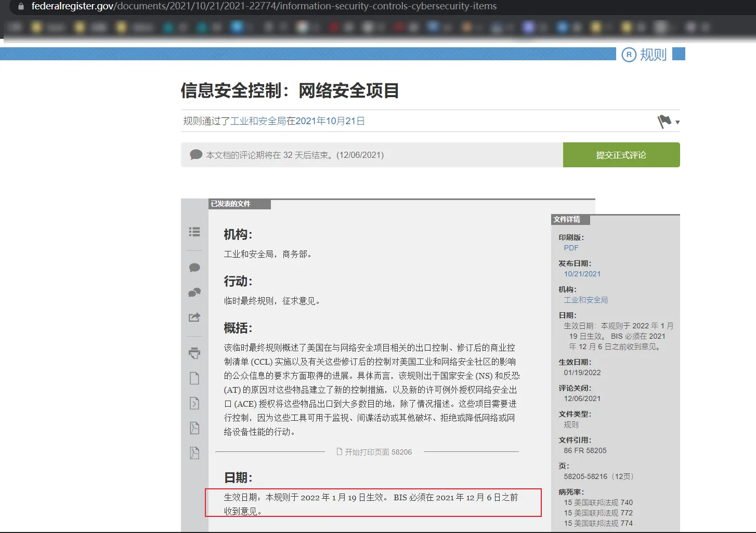Click the single speech bubble comment icon
756x533 pixels.
pos(194,268)
